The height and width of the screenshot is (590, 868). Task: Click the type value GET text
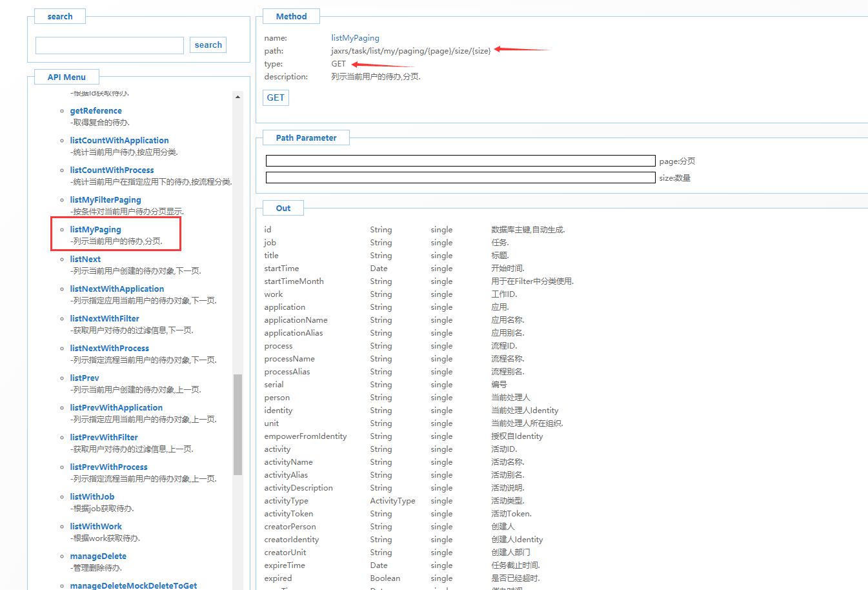339,64
